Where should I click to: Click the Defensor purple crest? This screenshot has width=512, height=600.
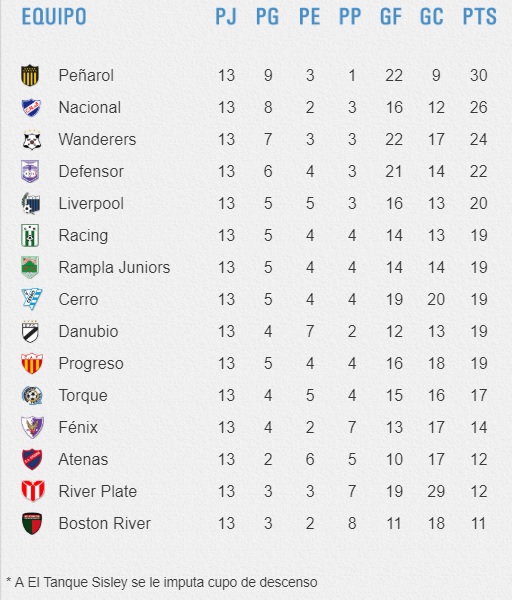click(30, 171)
